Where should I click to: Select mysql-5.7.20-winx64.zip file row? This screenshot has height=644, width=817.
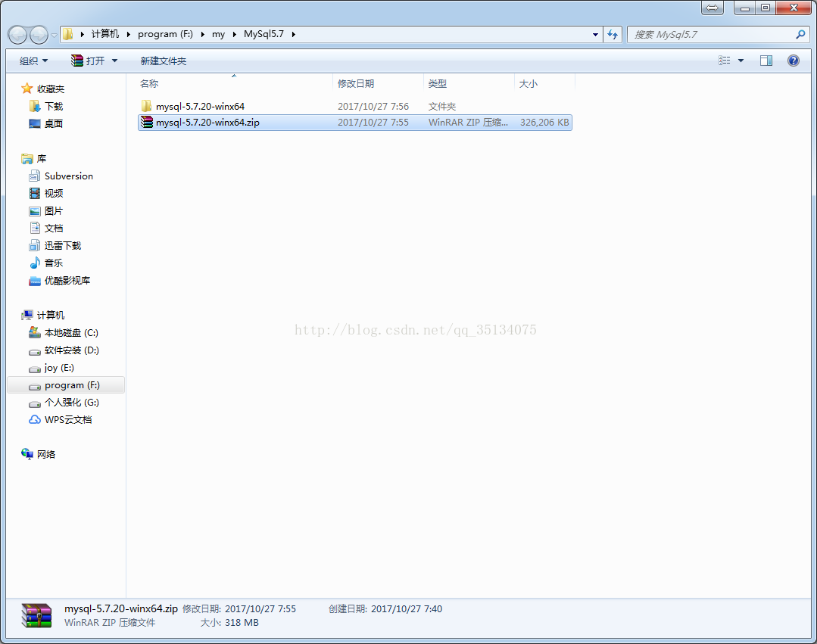pyautogui.click(x=355, y=123)
